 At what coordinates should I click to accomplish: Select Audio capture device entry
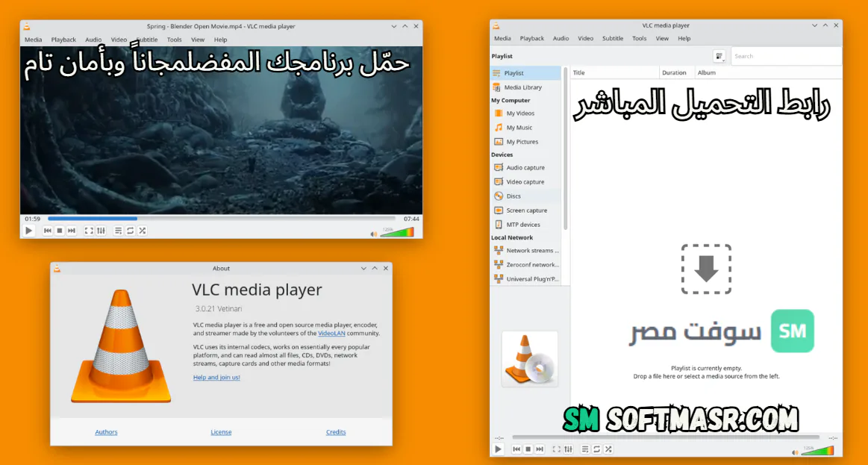click(x=525, y=167)
